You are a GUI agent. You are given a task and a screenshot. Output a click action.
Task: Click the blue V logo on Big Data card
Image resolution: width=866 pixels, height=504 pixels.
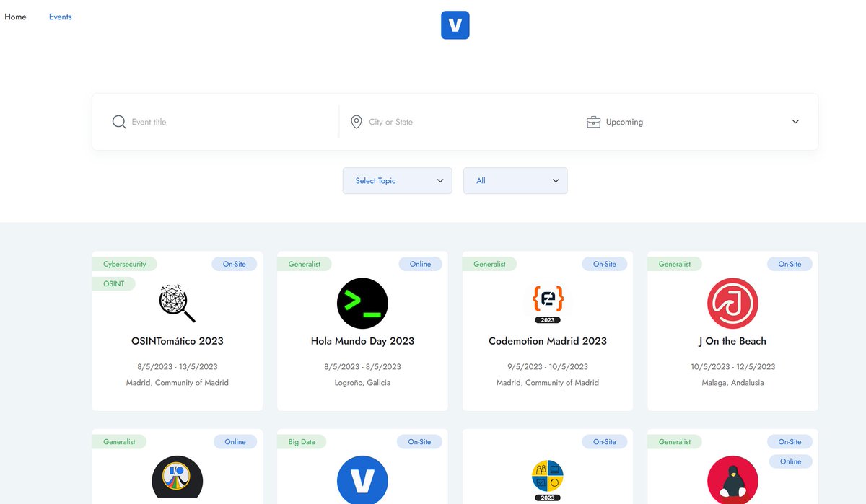point(362,479)
